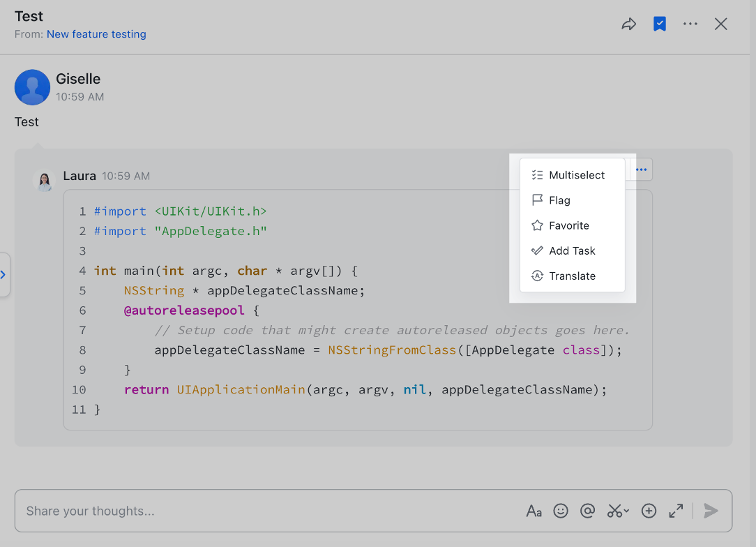Image resolution: width=756 pixels, height=547 pixels.
Task: Click the Share your thoughts input field
Action: point(265,511)
